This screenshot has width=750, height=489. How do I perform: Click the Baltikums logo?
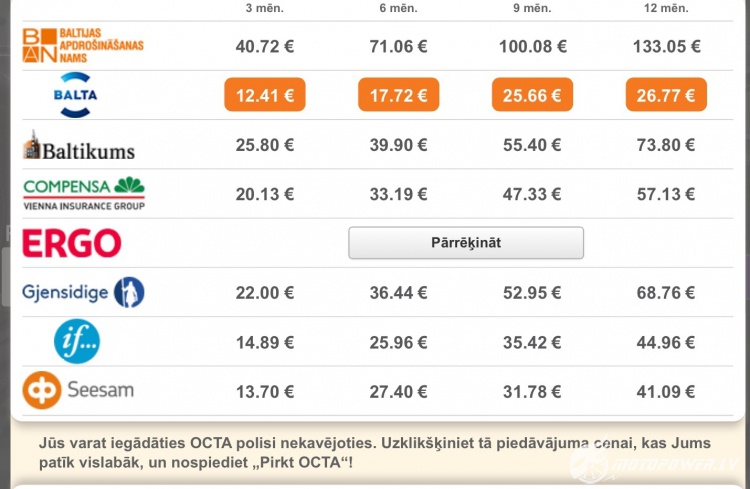pos(79,145)
